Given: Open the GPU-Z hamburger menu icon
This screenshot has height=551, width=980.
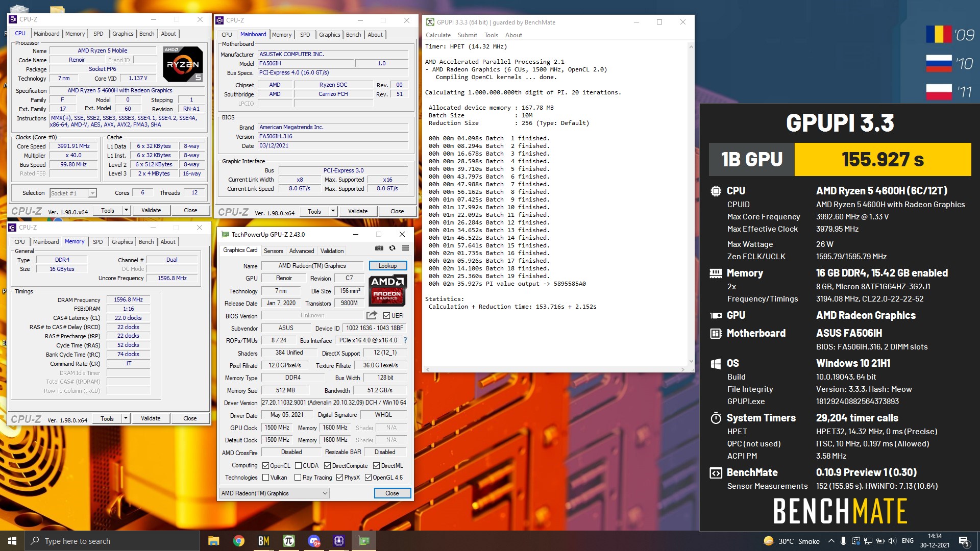Looking at the screenshot, I should point(405,248).
